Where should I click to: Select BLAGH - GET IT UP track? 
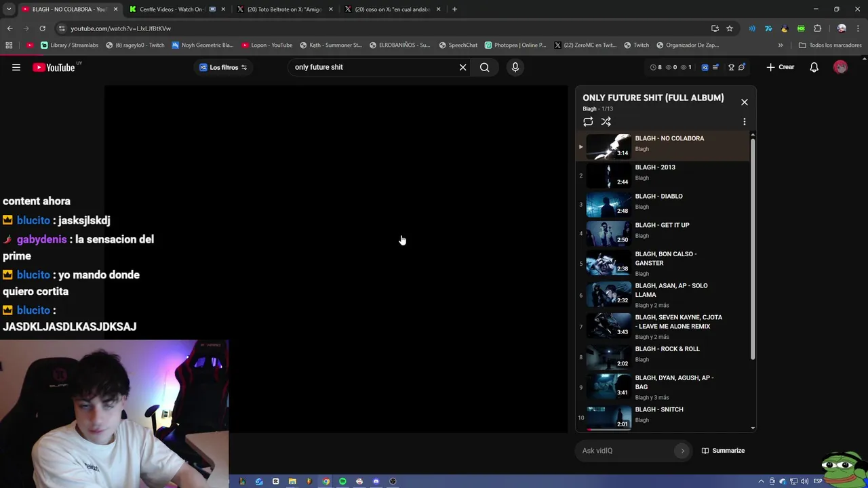(663, 233)
